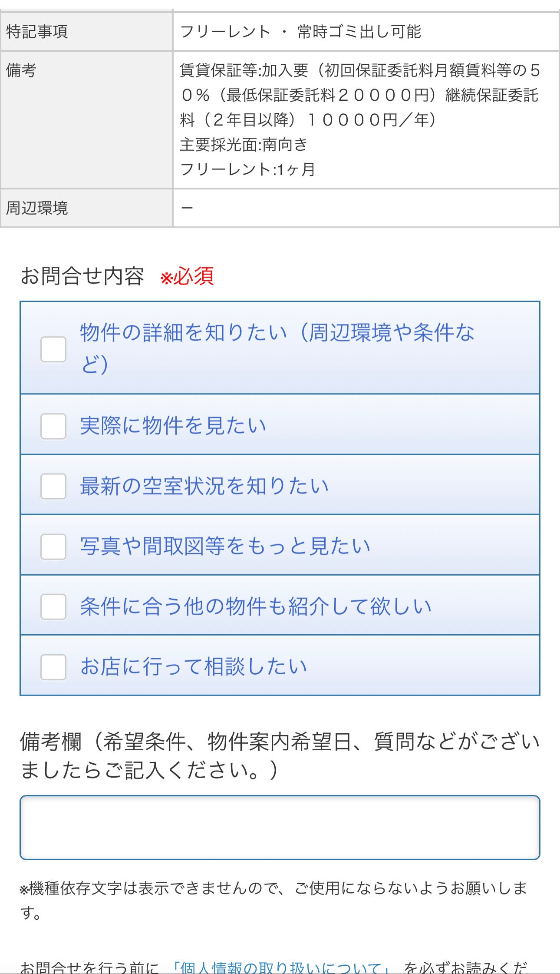Click the red ※必須 required marker
560x974 pixels.
(x=187, y=277)
